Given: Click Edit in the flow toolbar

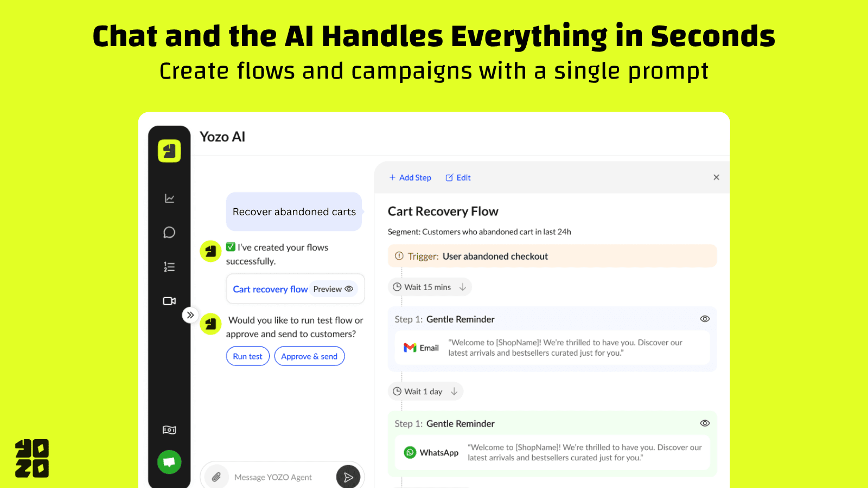Looking at the screenshot, I should (x=458, y=177).
